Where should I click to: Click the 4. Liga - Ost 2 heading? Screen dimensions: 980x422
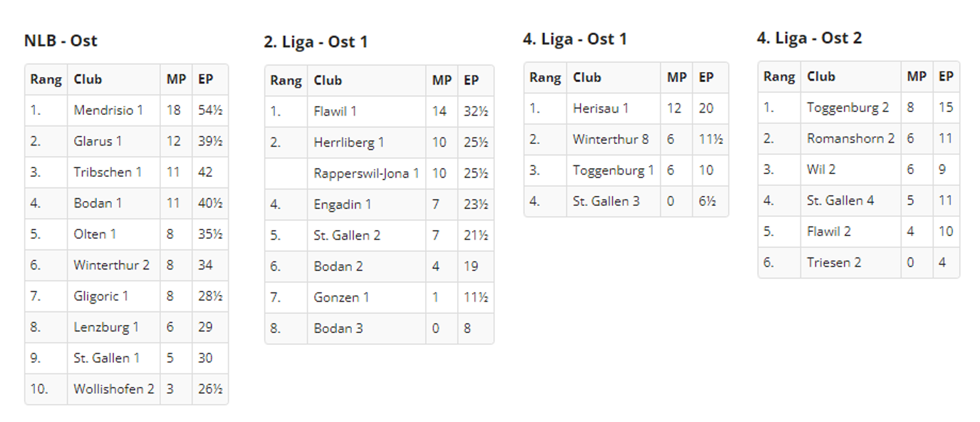808,38
